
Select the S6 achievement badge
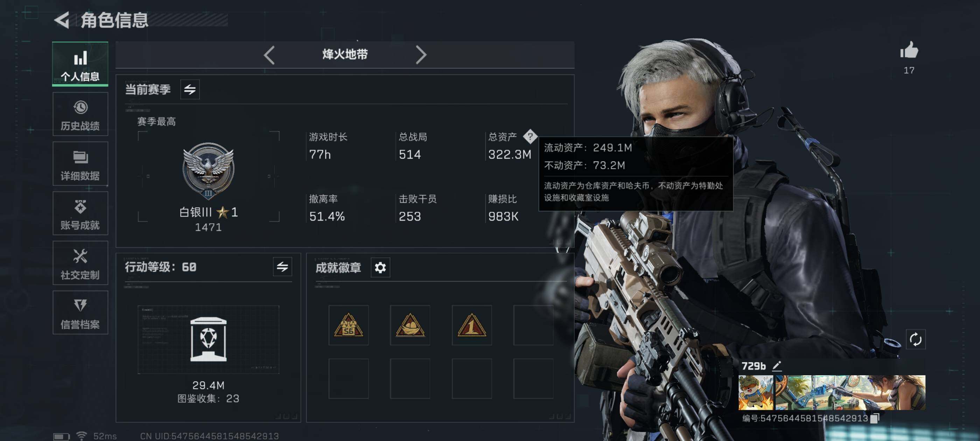pos(349,325)
